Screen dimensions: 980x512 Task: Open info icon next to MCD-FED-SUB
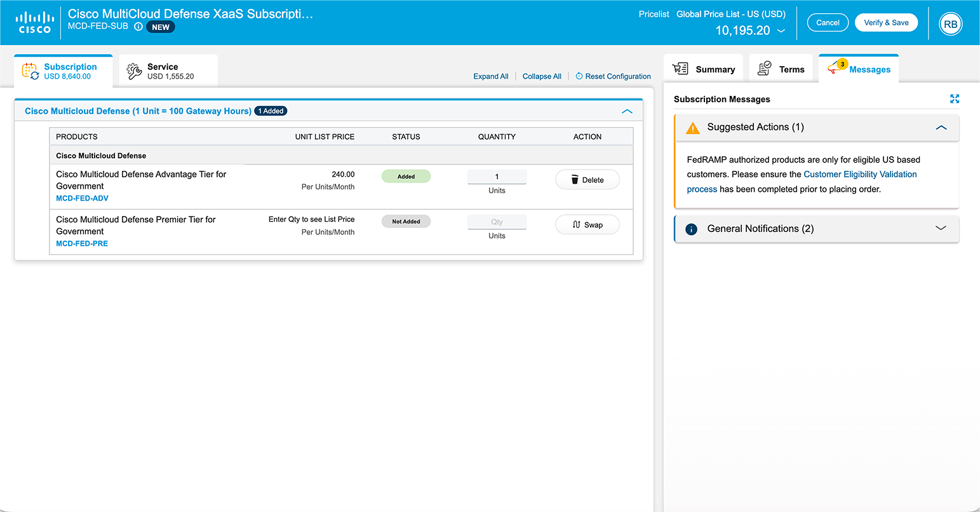pos(138,27)
